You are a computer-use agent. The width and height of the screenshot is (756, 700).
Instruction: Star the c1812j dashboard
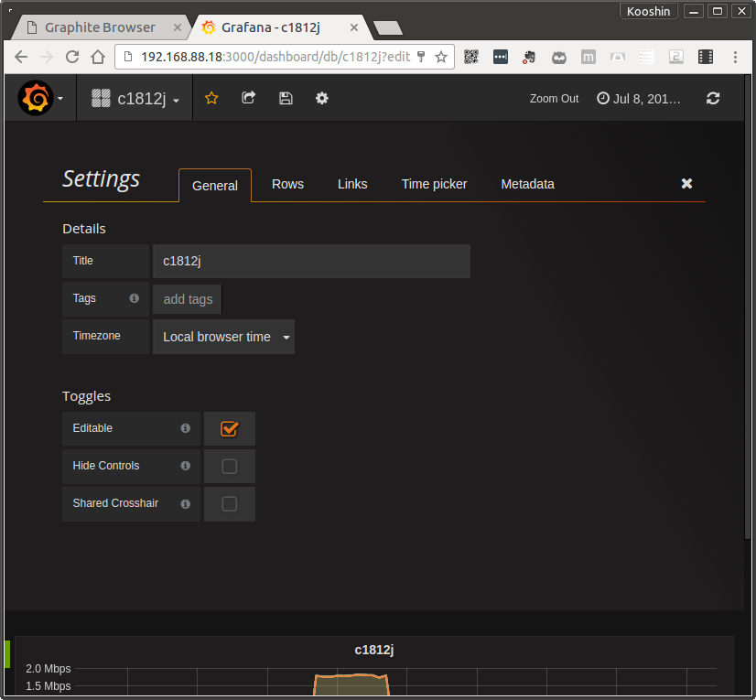pos(211,98)
